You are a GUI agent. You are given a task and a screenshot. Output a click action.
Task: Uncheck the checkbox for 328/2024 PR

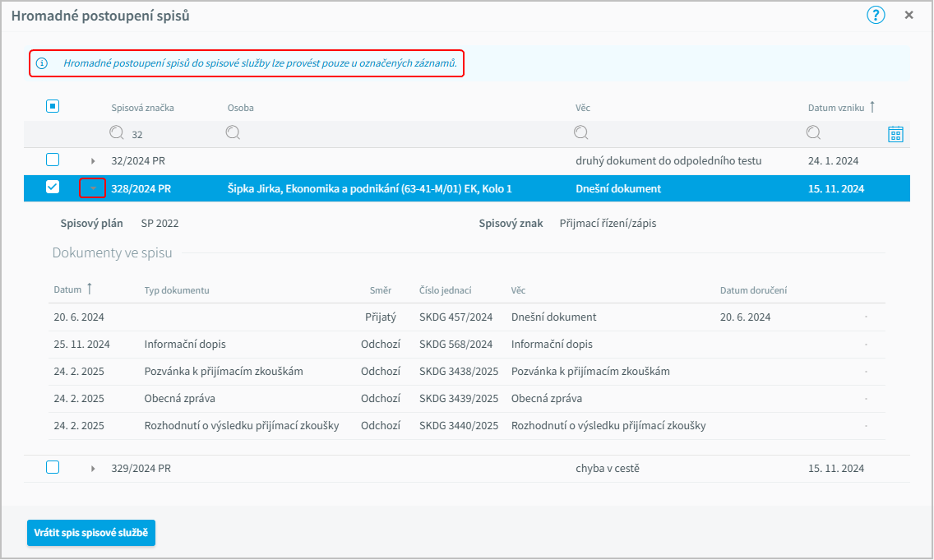click(53, 187)
